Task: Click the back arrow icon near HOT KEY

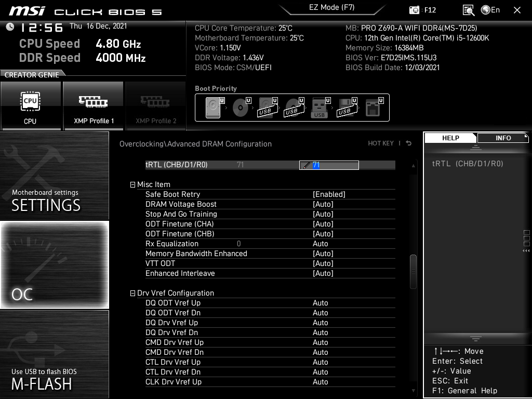Action: [409, 143]
